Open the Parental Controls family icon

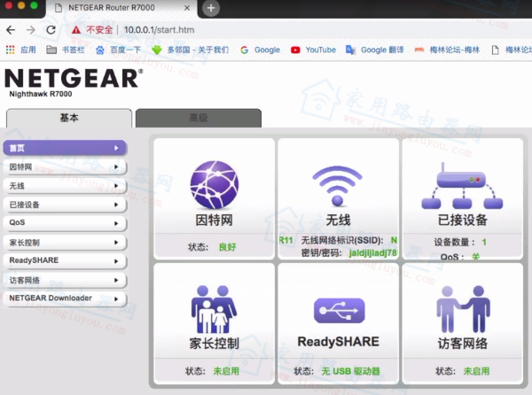coord(214,310)
